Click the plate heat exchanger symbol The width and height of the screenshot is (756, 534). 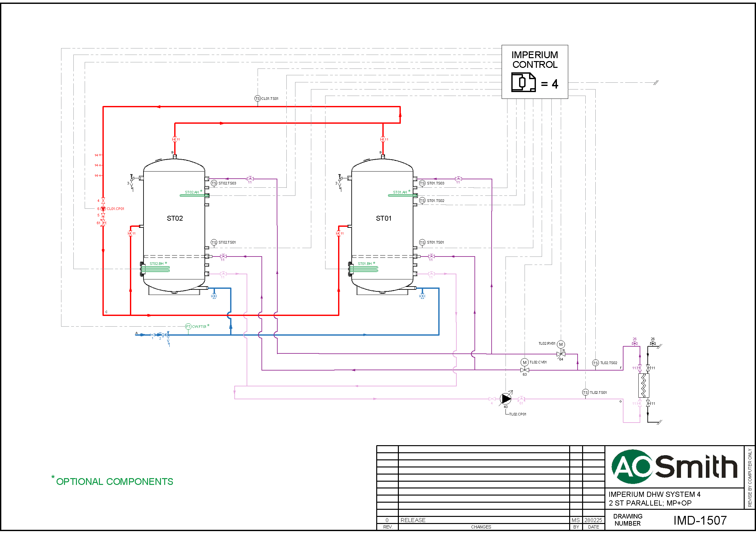[x=644, y=386]
